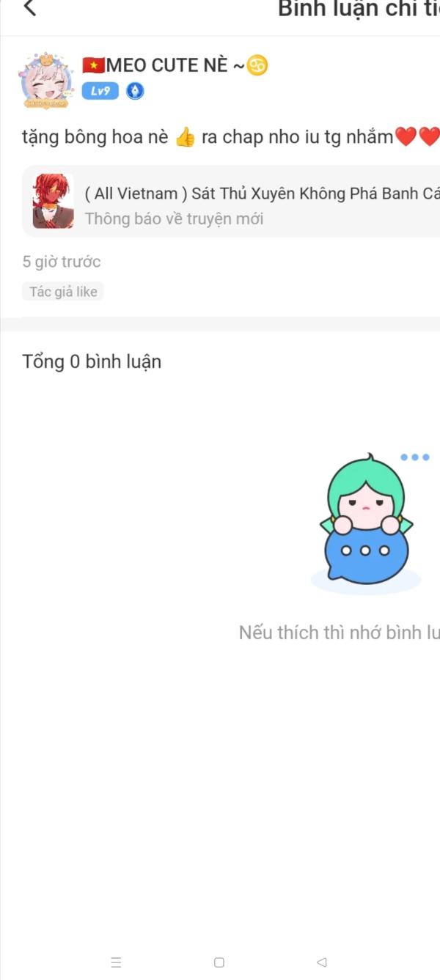Screen dimensions: 440x980
Task: Tap the 5 giờ trước timestamp
Action: click(62, 262)
